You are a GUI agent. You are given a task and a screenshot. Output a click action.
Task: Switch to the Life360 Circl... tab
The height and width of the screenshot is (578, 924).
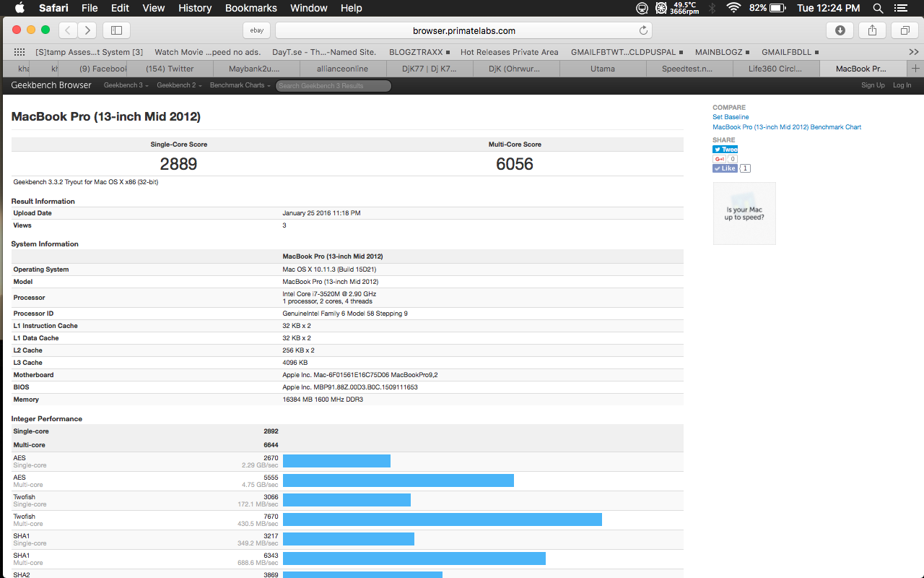pyautogui.click(x=776, y=69)
